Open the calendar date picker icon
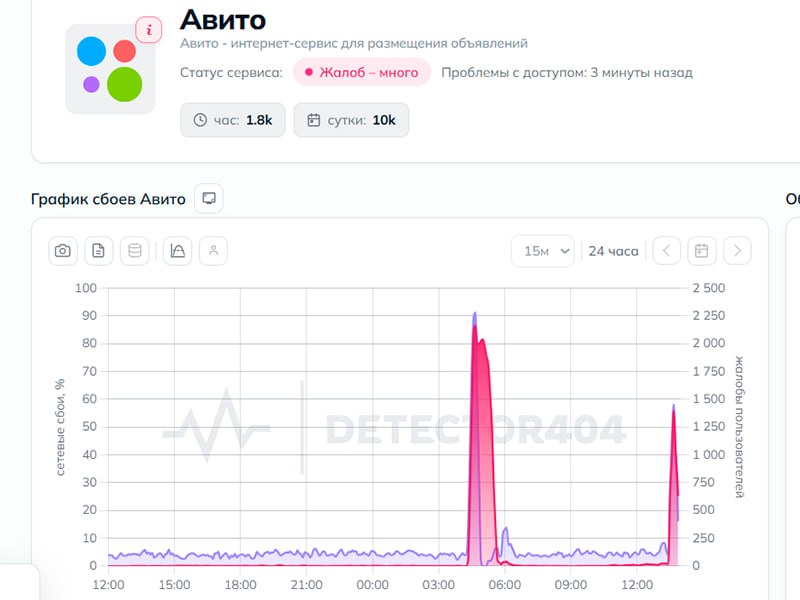Viewport: 800px width, 600px height. (702, 251)
